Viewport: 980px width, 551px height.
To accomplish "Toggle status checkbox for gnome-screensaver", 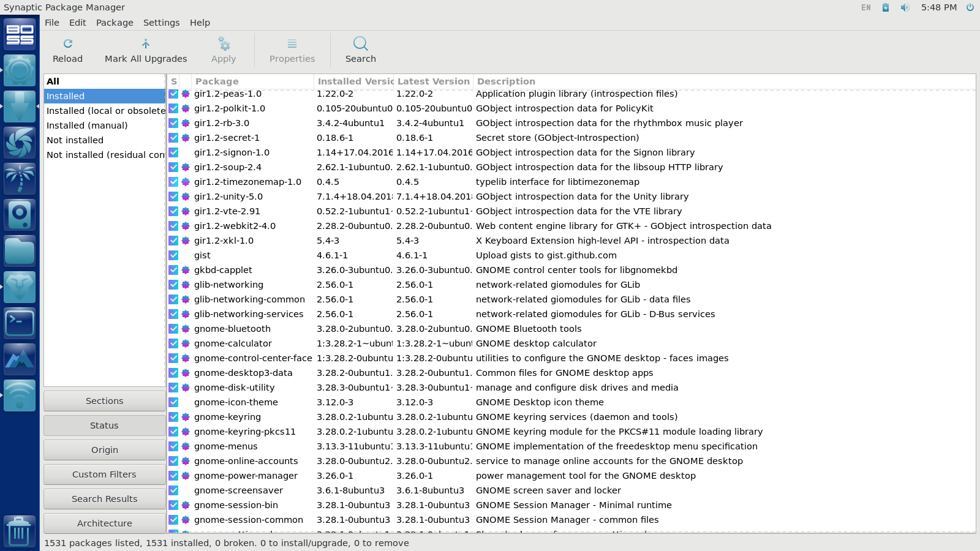I will click(173, 490).
